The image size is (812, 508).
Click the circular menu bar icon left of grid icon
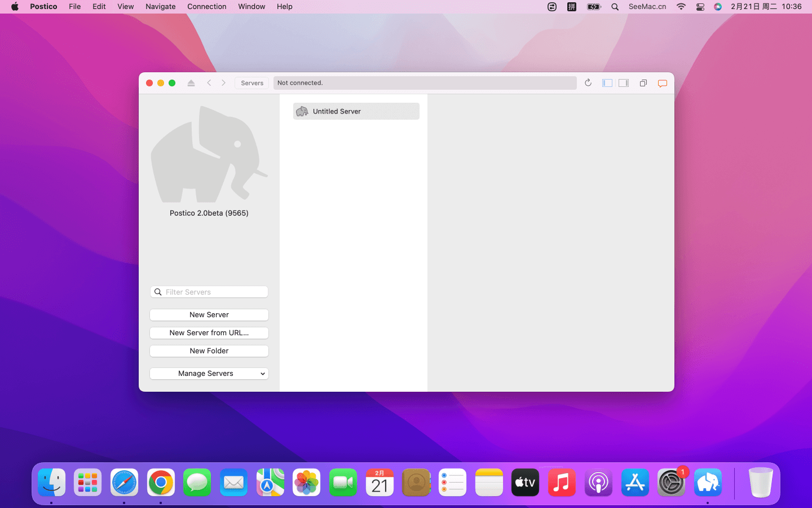pyautogui.click(x=552, y=7)
